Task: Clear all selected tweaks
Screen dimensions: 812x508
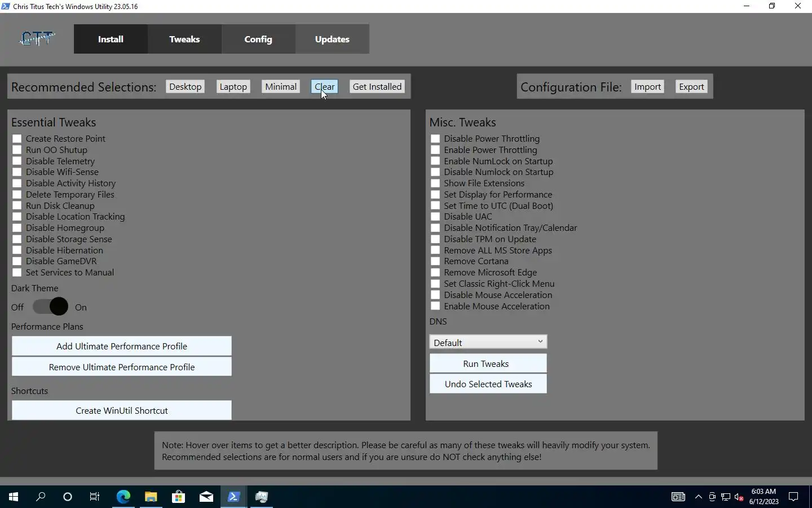Action: (325, 86)
